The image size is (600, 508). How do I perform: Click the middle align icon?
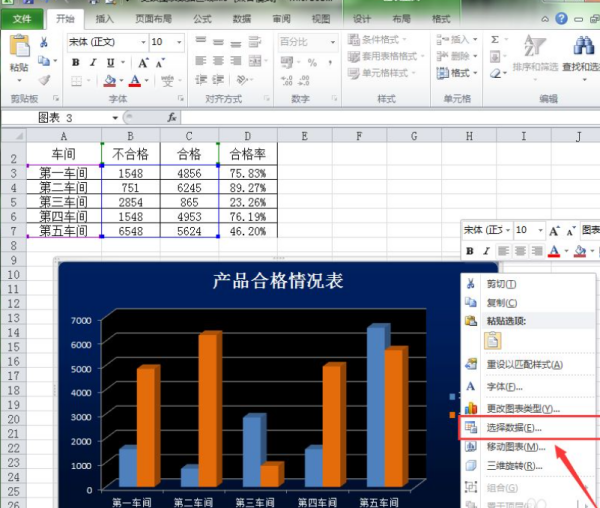[x=218, y=42]
